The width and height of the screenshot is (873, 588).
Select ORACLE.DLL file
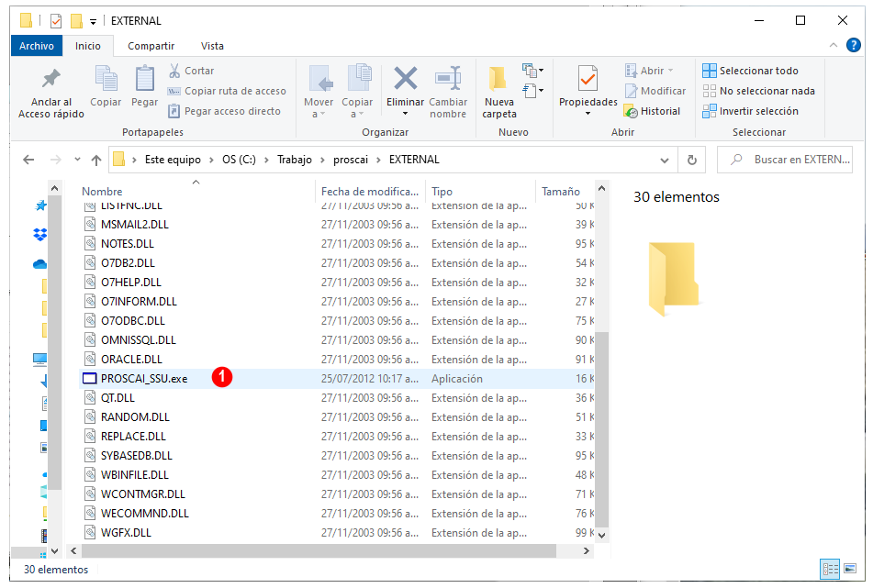click(131, 360)
